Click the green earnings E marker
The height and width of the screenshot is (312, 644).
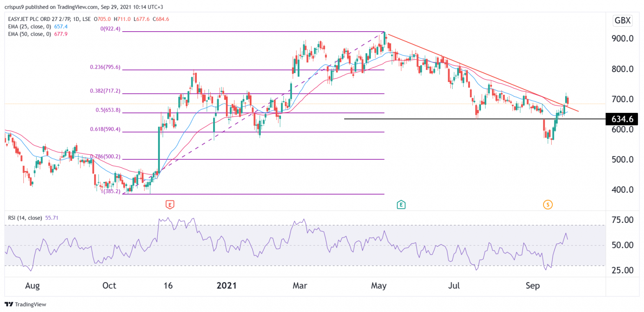[401, 204]
